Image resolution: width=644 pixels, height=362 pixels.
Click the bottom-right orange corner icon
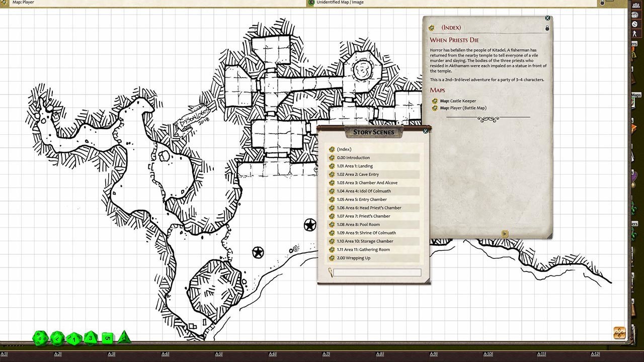pos(619,333)
